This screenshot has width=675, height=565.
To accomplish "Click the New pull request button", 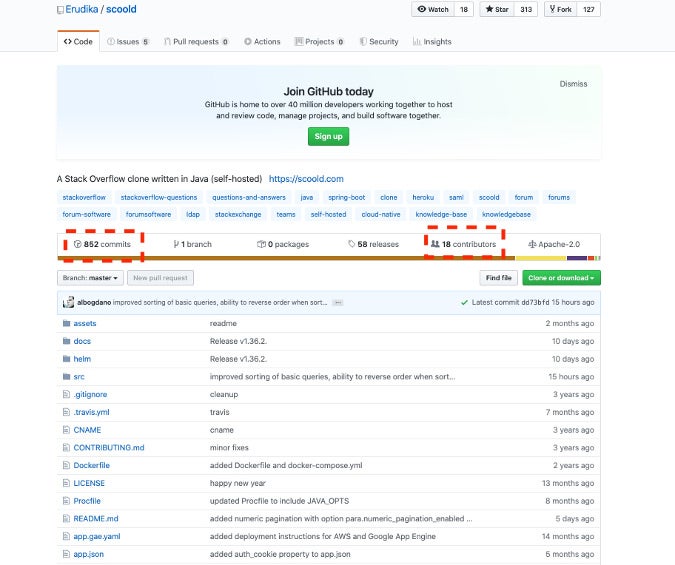I will (x=160, y=278).
